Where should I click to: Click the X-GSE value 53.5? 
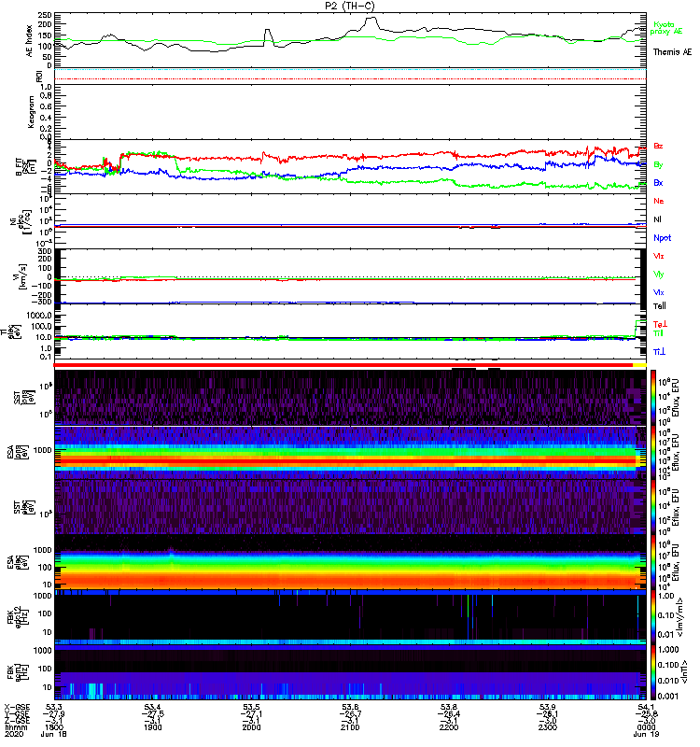(251, 707)
